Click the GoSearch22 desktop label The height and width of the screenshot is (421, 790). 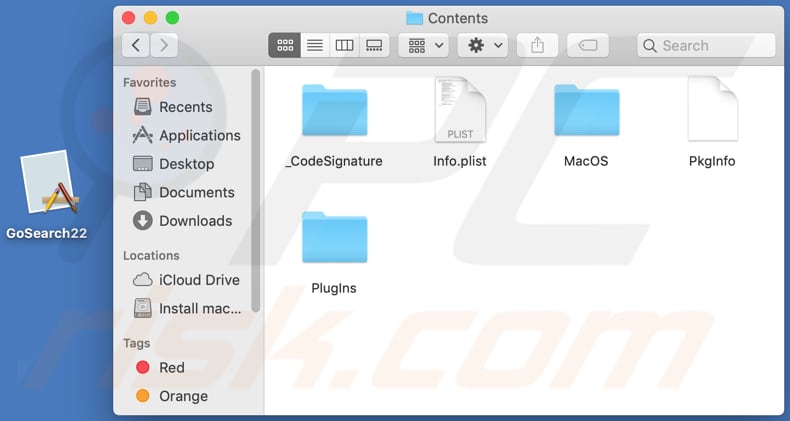(46, 233)
